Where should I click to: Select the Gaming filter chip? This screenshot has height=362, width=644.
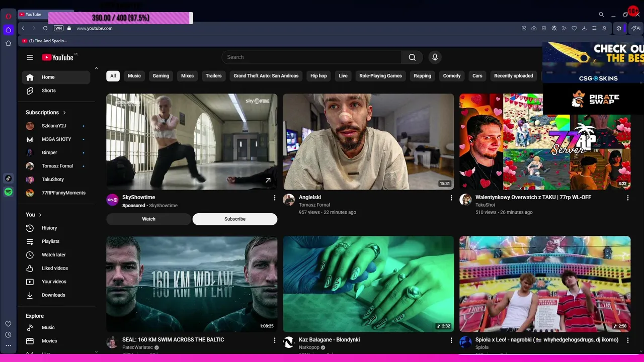tap(161, 76)
